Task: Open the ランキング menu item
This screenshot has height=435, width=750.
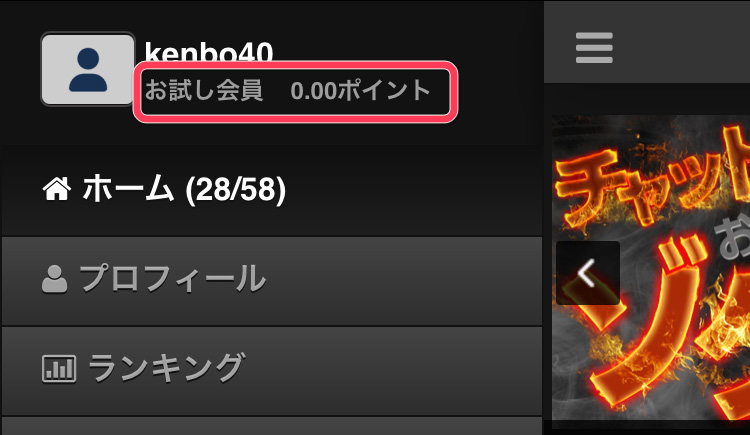Action: [x=272, y=371]
